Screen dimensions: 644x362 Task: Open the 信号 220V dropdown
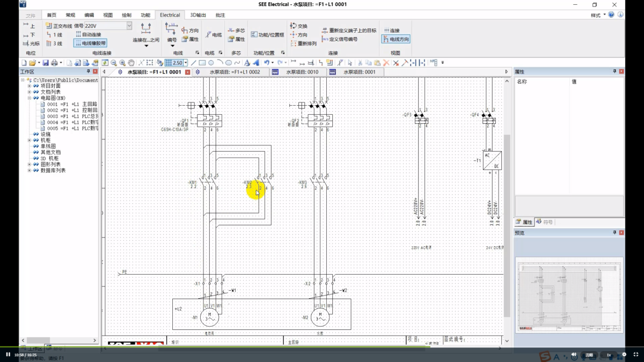[x=129, y=26]
